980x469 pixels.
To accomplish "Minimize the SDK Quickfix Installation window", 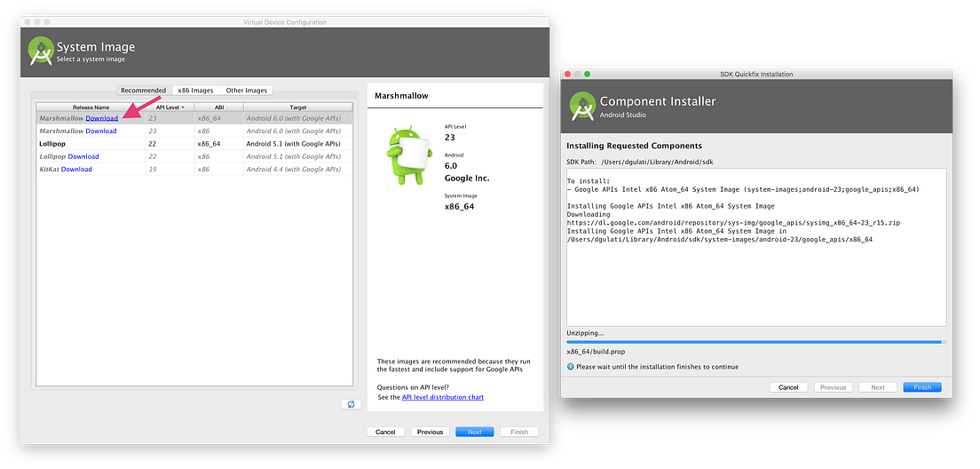I will (x=578, y=75).
